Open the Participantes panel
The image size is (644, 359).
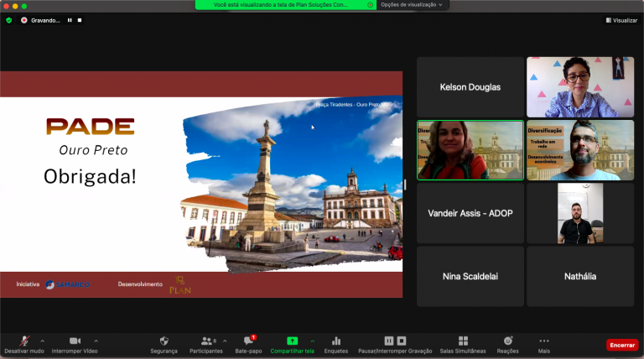pos(206,341)
